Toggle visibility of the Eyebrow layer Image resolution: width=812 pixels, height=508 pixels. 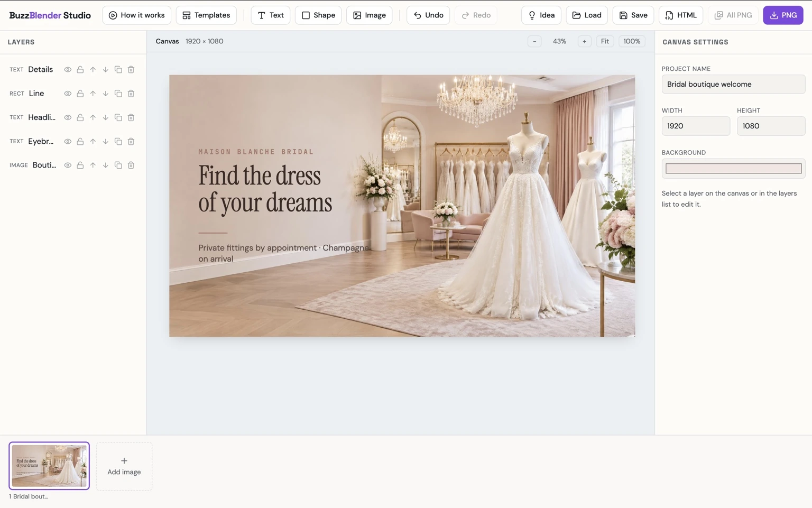[68, 142]
